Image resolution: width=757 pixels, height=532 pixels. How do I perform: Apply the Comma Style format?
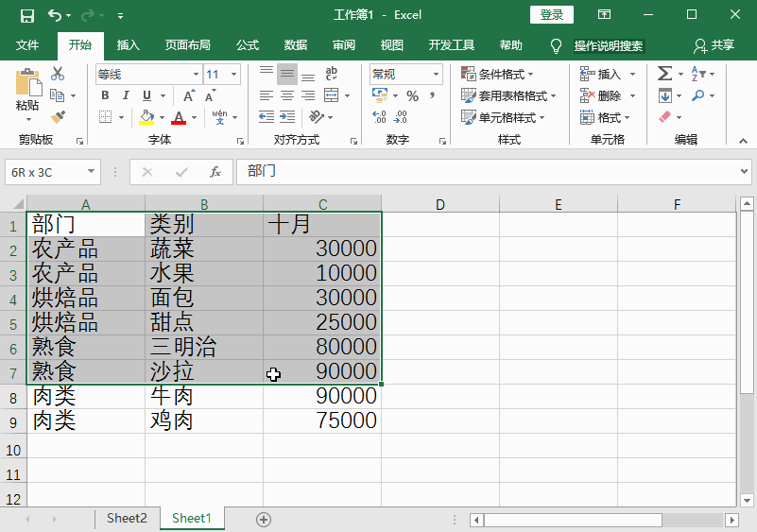(432, 95)
